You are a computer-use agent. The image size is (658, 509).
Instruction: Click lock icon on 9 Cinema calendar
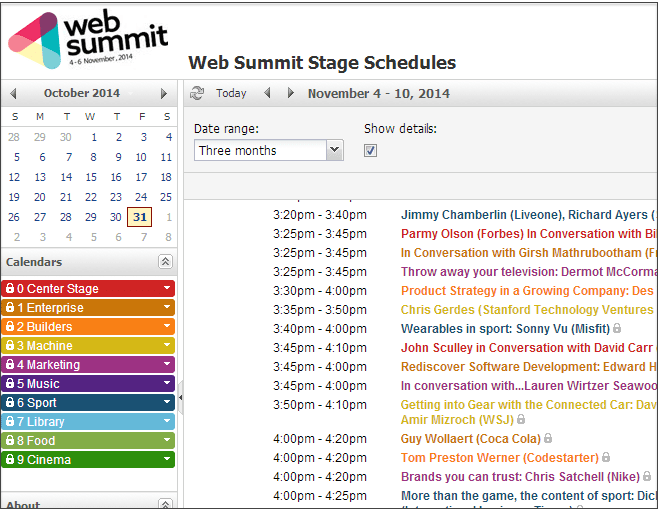(10, 459)
